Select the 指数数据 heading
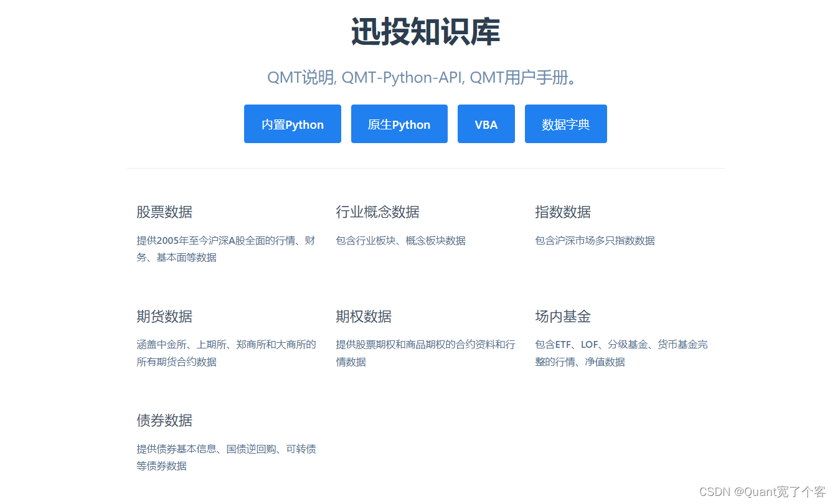Screen dimensions: 835x504 [x=563, y=212]
